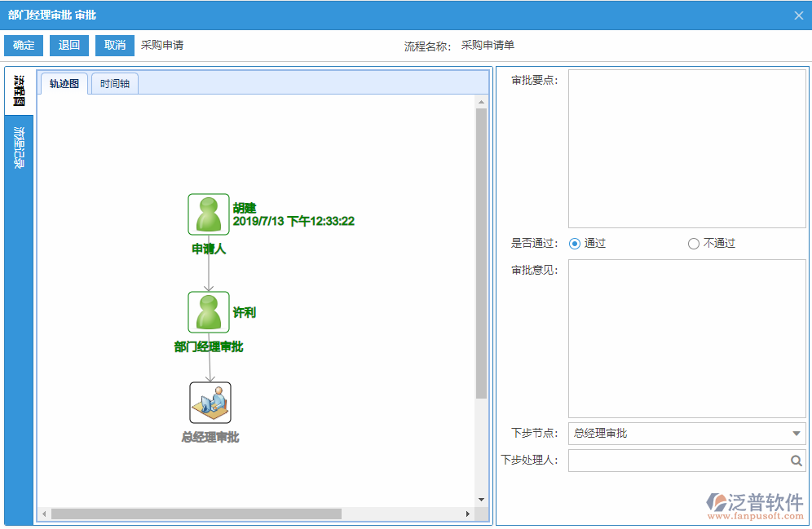Click the scroll left arrow below the diagram
Screen dimensions: 812x529
click(44, 514)
